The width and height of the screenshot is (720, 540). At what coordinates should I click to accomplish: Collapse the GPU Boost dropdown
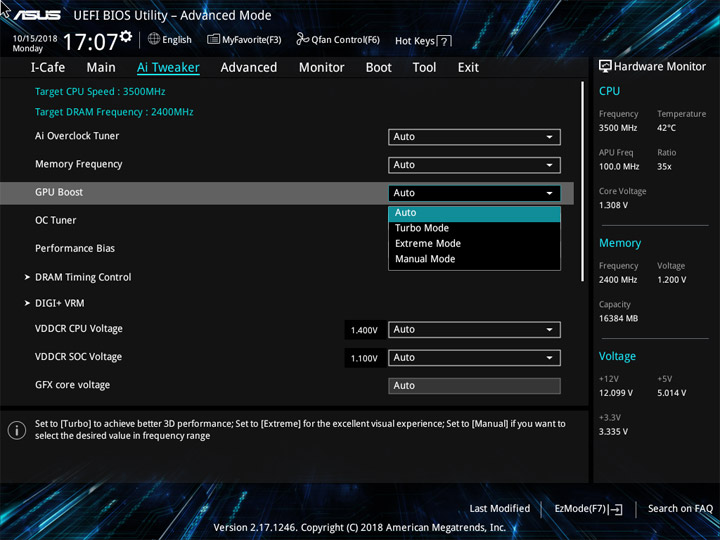click(x=474, y=193)
